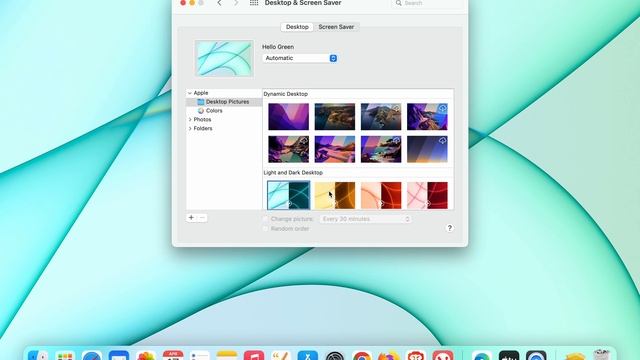
Task: Choose the purple Monterey waves wallpaper
Action: 289,117
